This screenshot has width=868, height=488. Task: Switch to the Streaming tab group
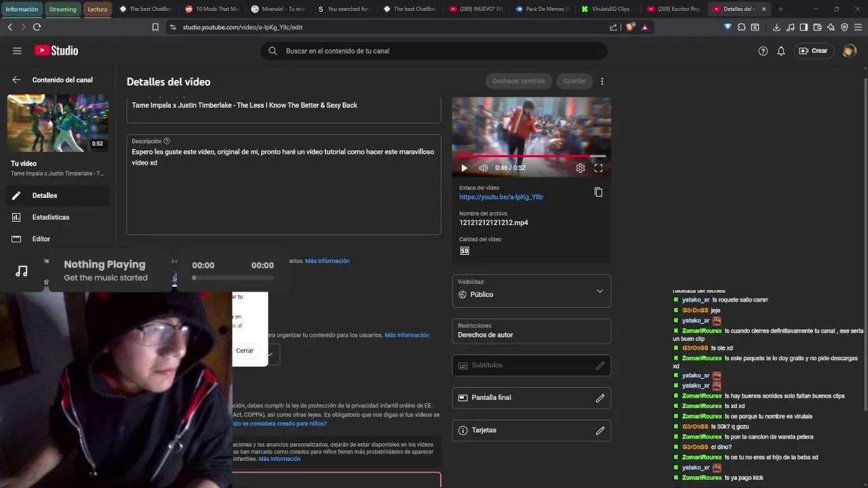pos(62,9)
